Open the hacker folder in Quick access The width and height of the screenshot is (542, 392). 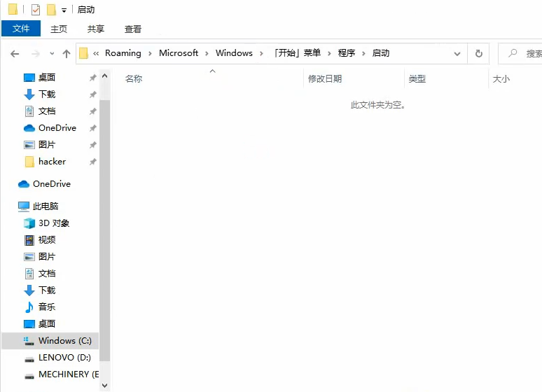[52, 162]
